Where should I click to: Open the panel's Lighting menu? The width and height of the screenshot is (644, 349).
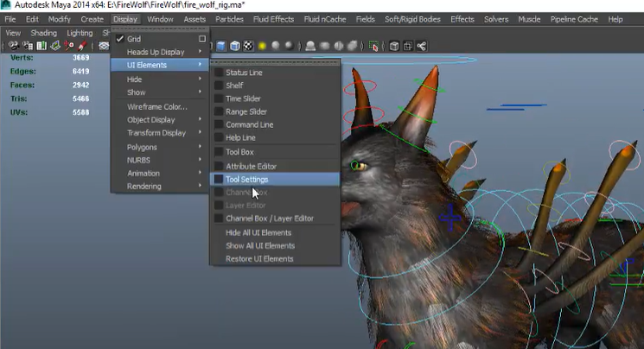click(x=80, y=33)
